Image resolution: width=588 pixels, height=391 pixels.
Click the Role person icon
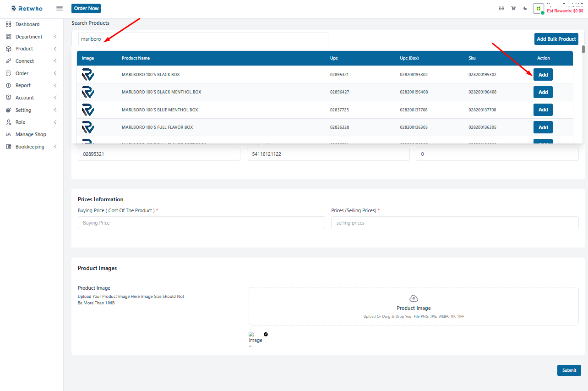(9, 122)
